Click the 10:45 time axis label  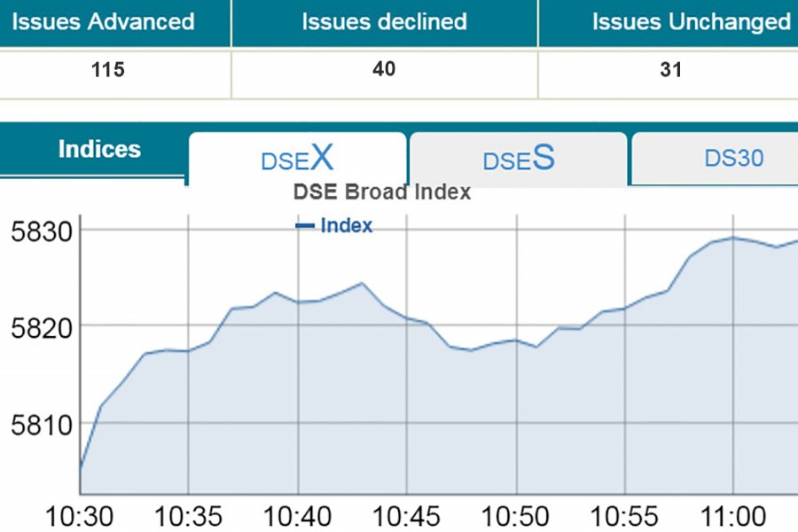406,516
